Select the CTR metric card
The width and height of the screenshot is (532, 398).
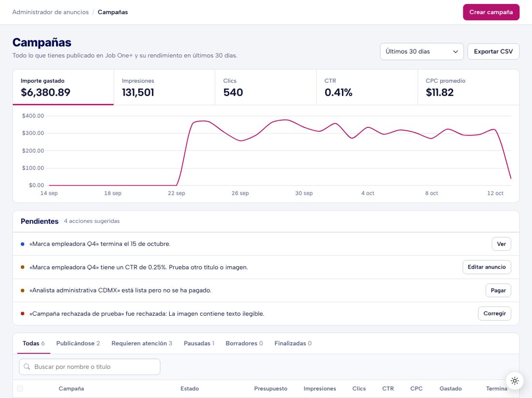click(367, 87)
